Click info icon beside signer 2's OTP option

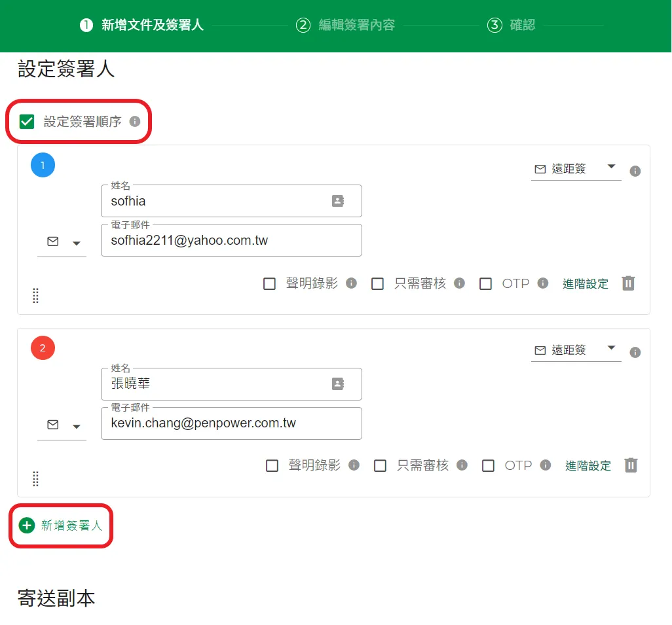click(x=545, y=465)
